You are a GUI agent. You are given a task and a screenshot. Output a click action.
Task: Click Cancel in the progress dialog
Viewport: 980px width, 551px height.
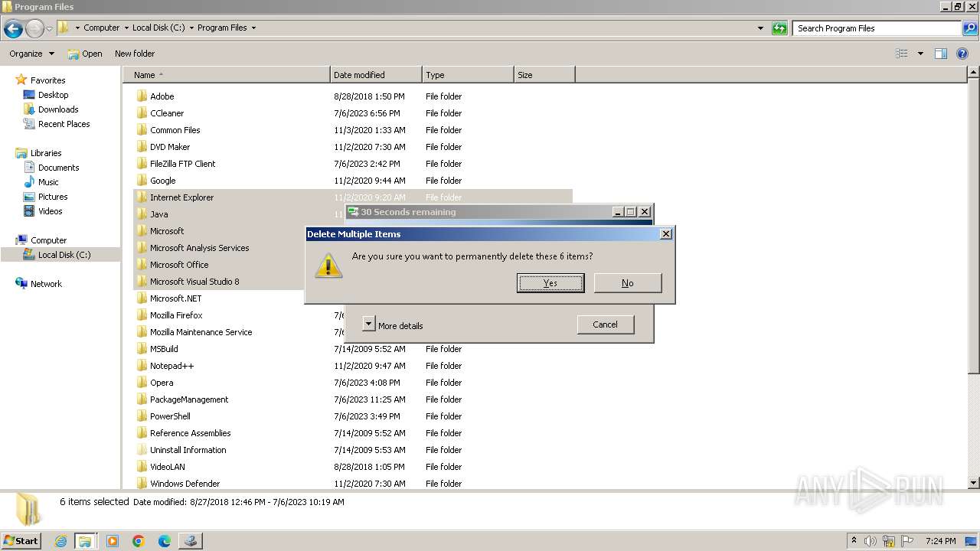coord(606,324)
